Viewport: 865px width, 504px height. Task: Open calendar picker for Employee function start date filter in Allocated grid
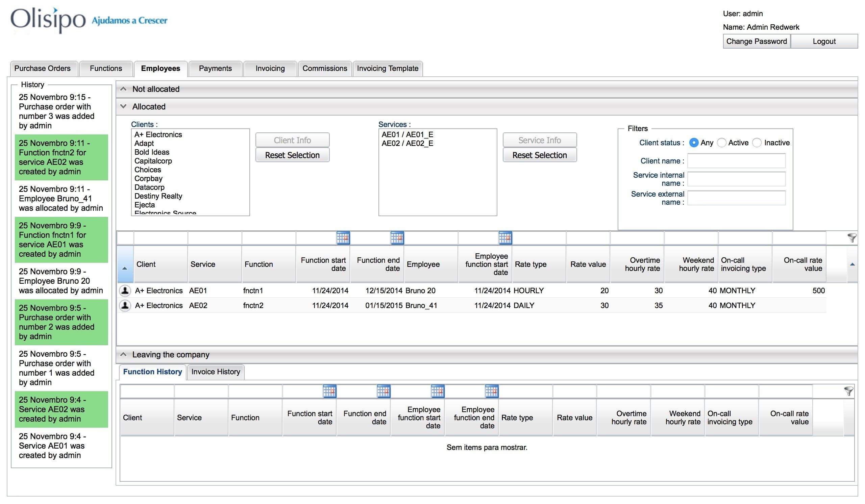tap(505, 238)
